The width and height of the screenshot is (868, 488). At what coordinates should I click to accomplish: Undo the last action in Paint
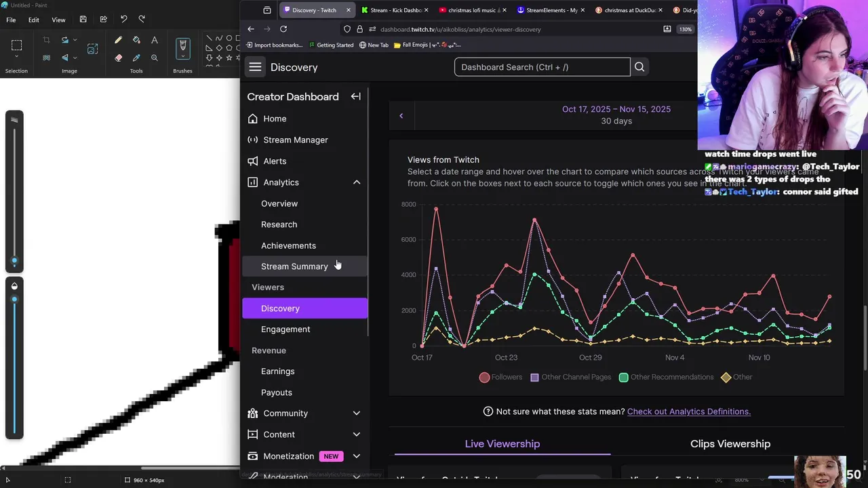click(x=123, y=20)
